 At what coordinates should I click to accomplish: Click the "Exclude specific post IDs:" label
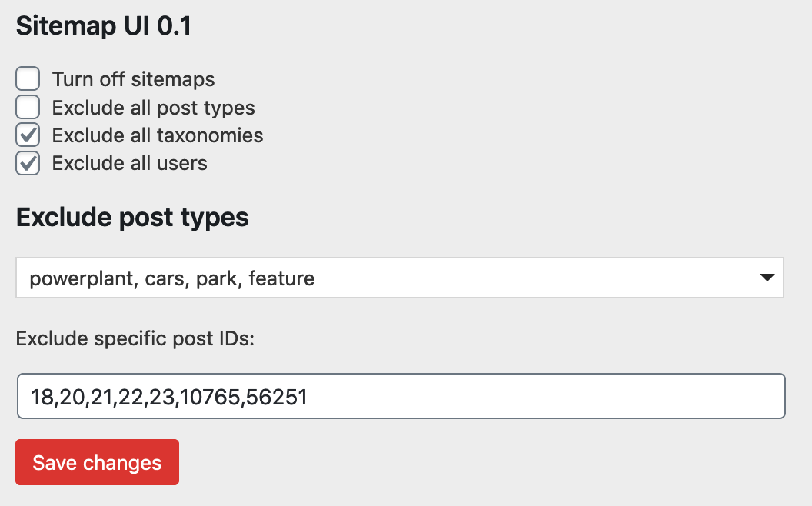[x=135, y=339]
